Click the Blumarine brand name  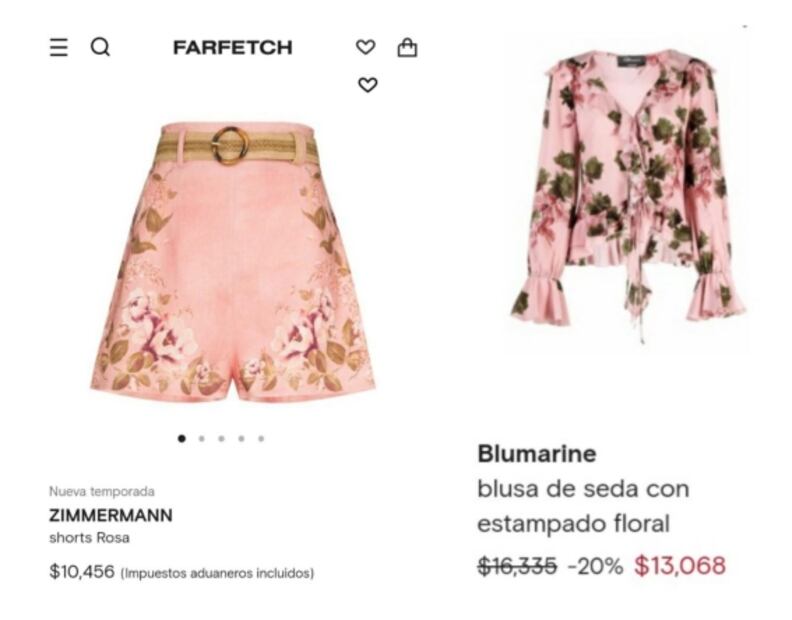(537, 453)
